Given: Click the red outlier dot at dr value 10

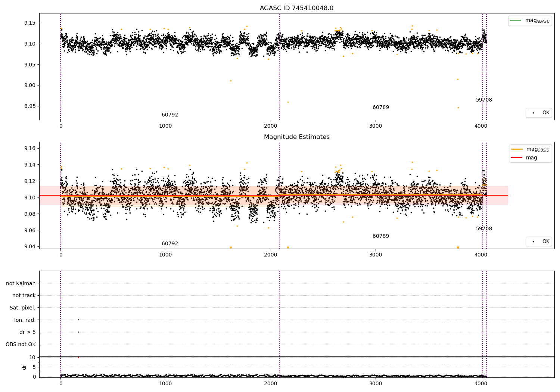Looking at the screenshot, I should pos(78,358).
